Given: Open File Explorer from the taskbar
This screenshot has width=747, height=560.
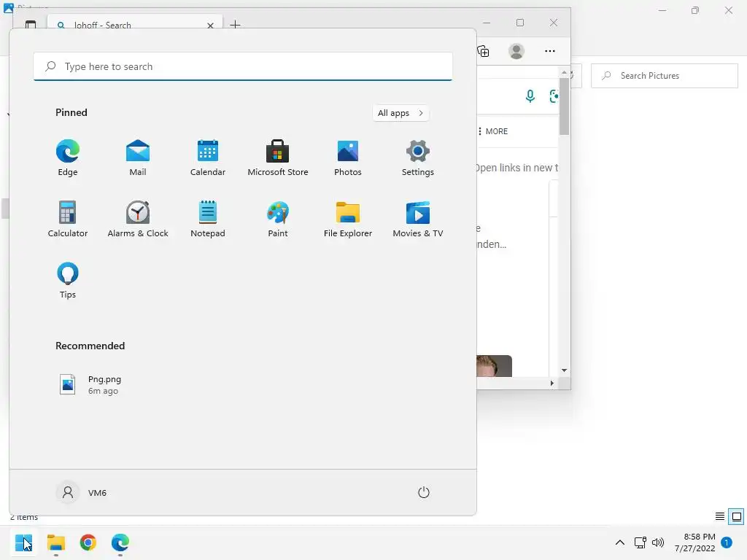Looking at the screenshot, I should 55,542.
